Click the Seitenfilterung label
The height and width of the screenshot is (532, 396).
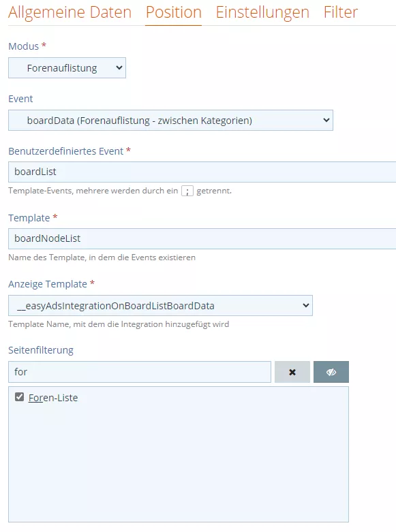point(41,350)
